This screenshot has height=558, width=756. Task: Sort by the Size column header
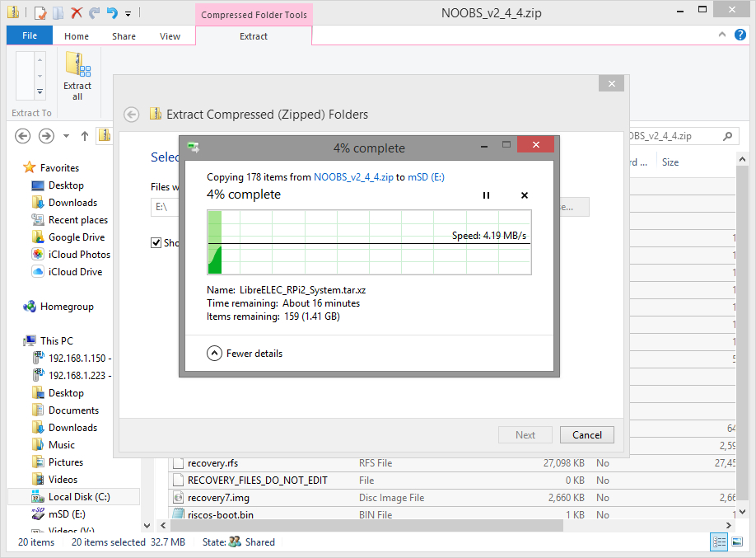click(x=670, y=162)
